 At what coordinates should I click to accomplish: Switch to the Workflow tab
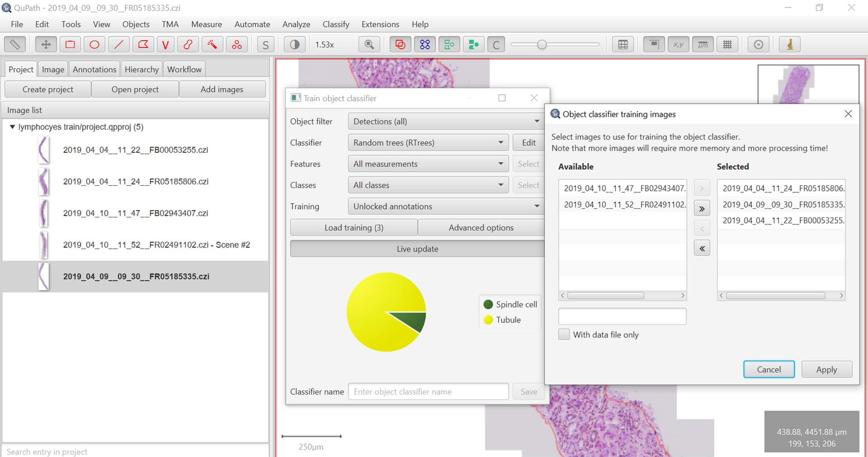click(184, 69)
